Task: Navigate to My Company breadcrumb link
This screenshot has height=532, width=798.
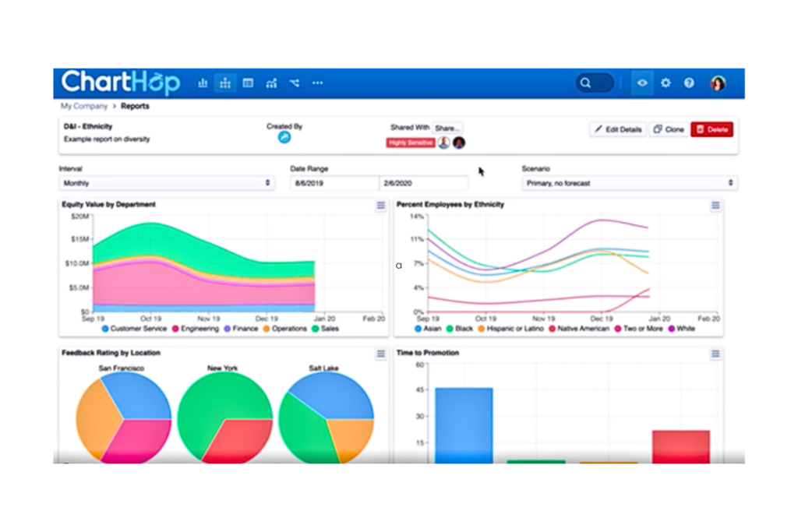Action: pos(83,106)
